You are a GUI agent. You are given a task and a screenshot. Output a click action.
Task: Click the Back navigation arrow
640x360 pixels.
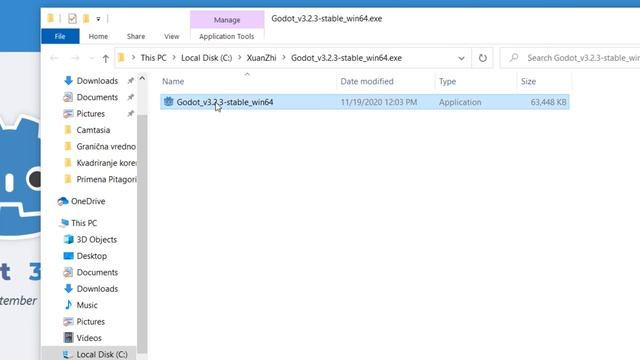[54, 58]
